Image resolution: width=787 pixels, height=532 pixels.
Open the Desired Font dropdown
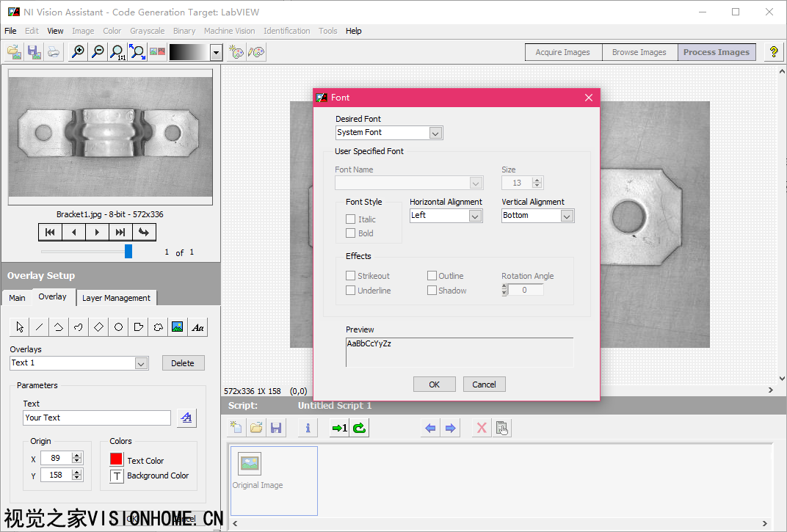435,133
